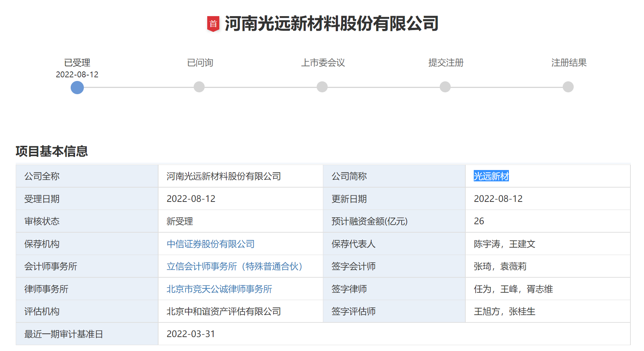This screenshot has width=644, height=351.
Task: Click the 最近一期审计基准日 row label
Action: (x=64, y=334)
